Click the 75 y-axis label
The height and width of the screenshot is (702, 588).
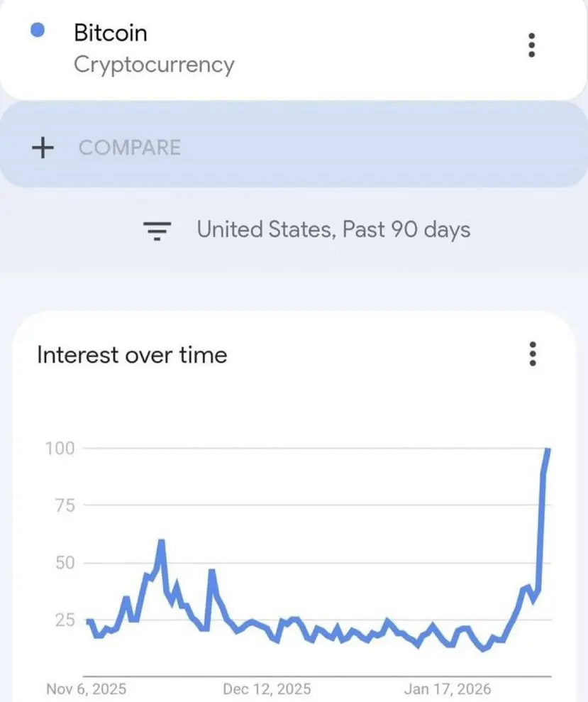pyautogui.click(x=64, y=505)
